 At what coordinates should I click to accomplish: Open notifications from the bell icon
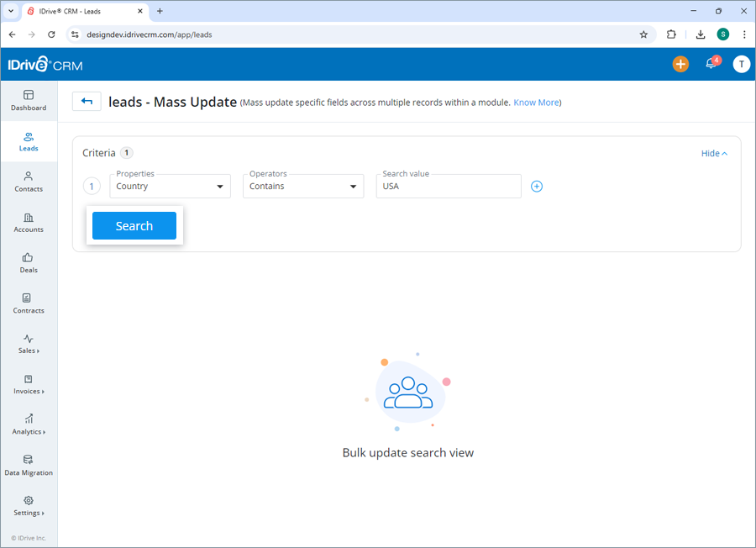(x=710, y=64)
